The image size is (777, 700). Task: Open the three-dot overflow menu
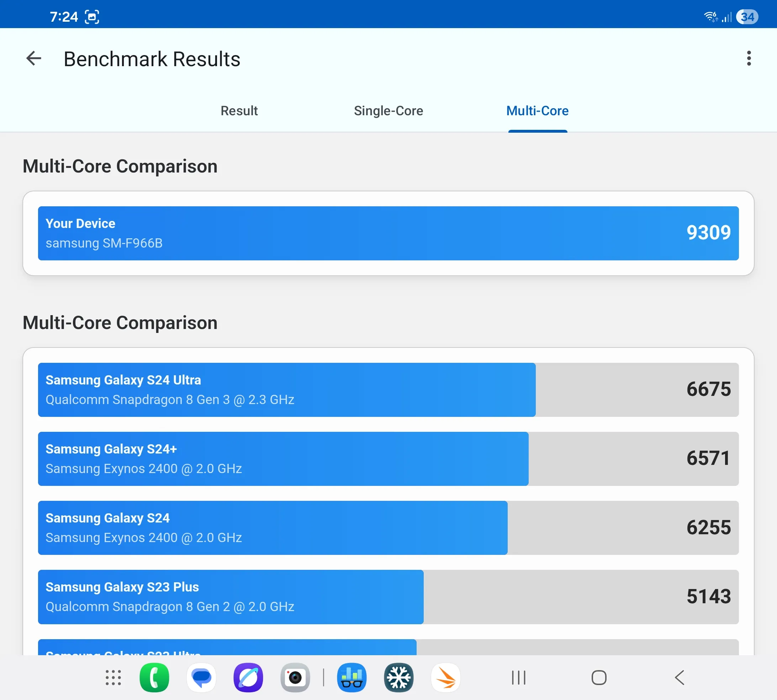pos(749,58)
